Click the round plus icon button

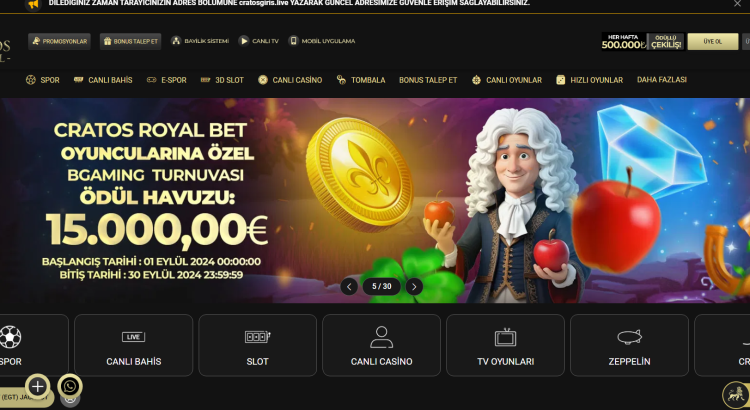coord(37,386)
